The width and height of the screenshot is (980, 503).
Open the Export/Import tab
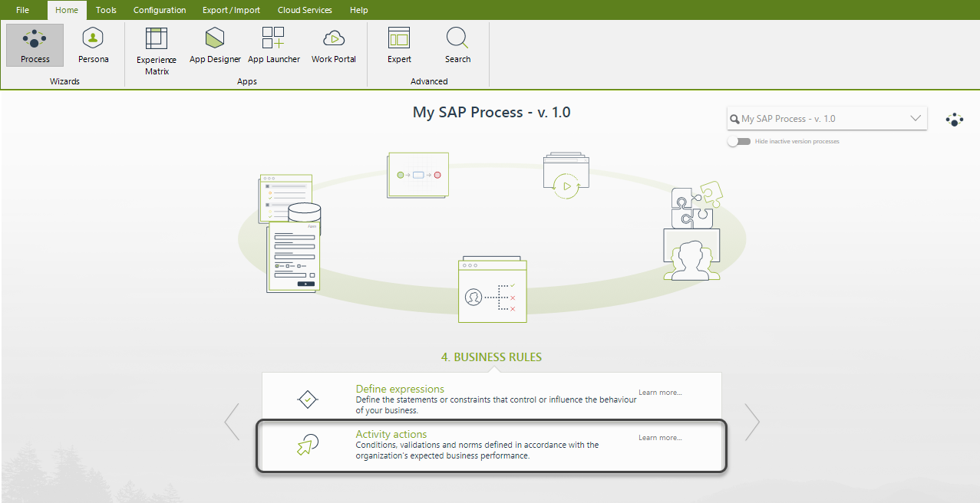[231, 10]
